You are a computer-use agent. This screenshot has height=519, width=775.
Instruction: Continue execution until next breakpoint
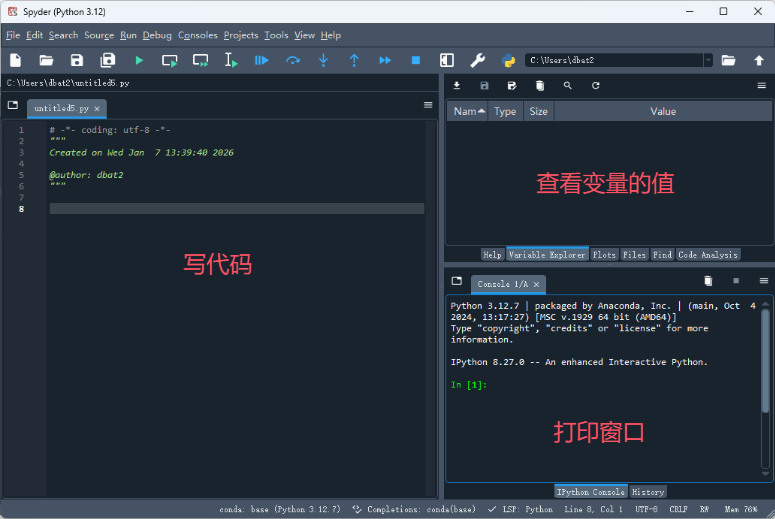[385, 60]
